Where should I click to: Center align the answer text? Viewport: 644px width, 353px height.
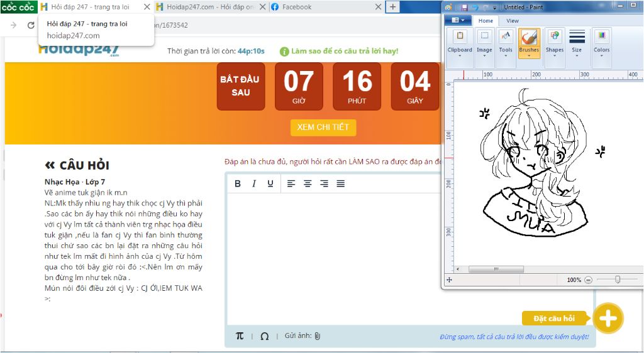(308, 183)
